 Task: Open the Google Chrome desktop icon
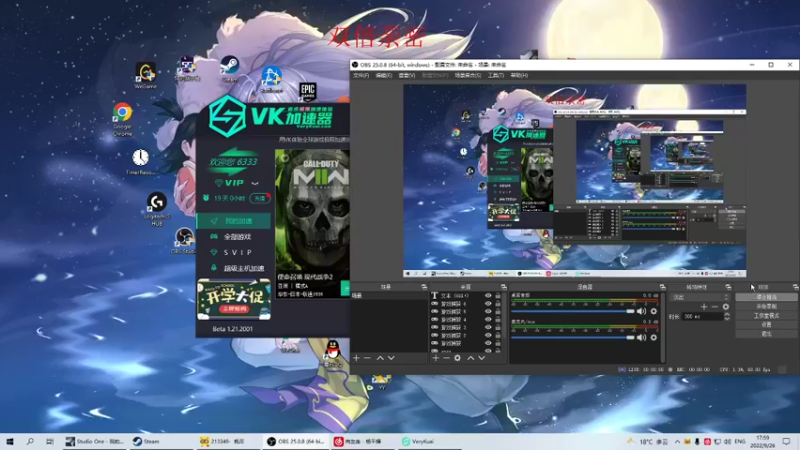[x=122, y=119]
